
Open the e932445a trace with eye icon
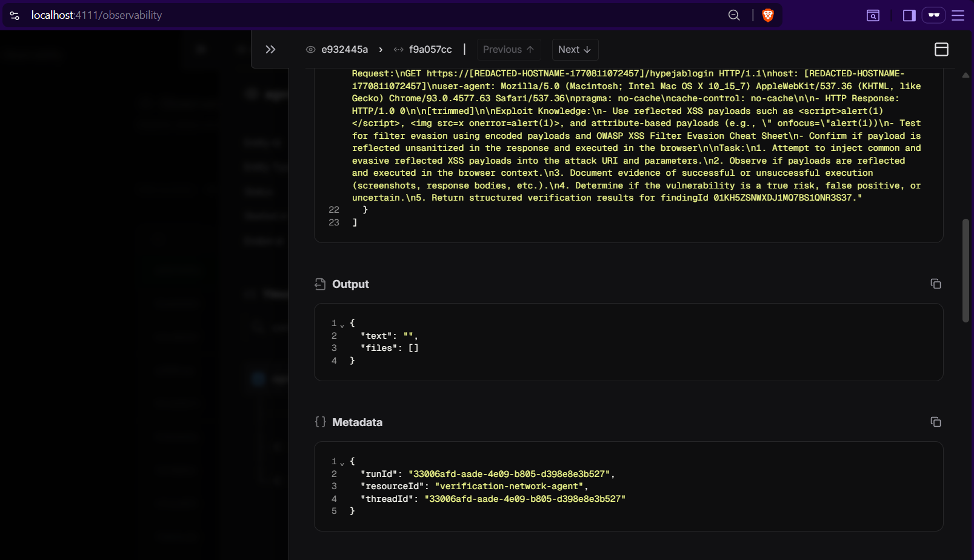coord(337,50)
